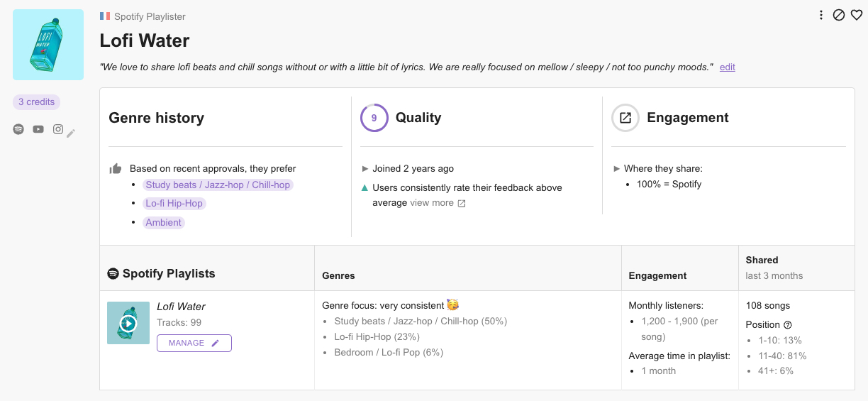Select the Study beats / Jazz-hop / Chill-hop tag

click(218, 185)
